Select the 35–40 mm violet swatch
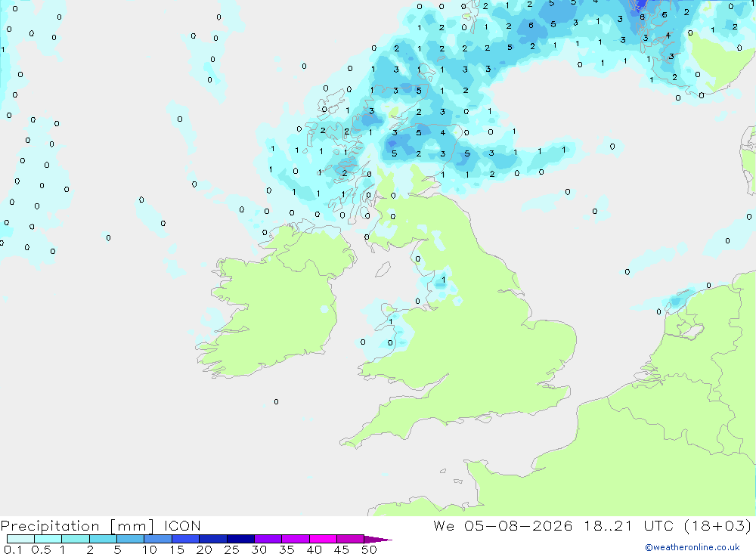Screen dimensions: 756x554 pyautogui.click(x=296, y=539)
